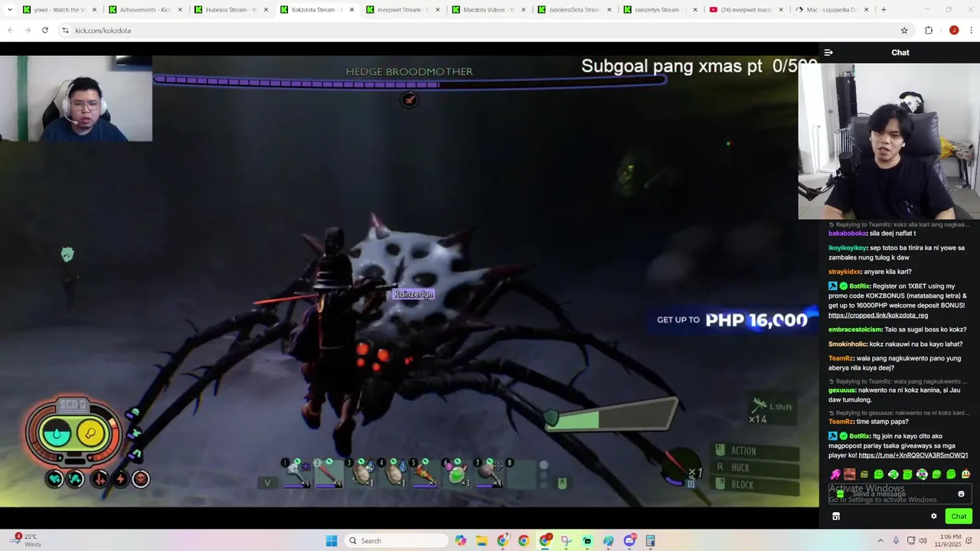Bookmark this page with the star
This screenshot has height=551, width=980.
(x=904, y=31)
